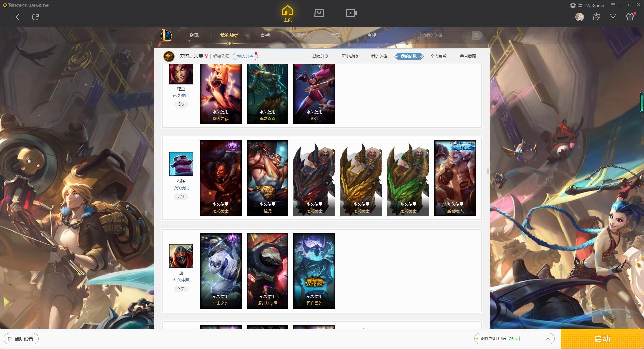
Task: Open the video live icon in top bar
Action: [351, 13]
